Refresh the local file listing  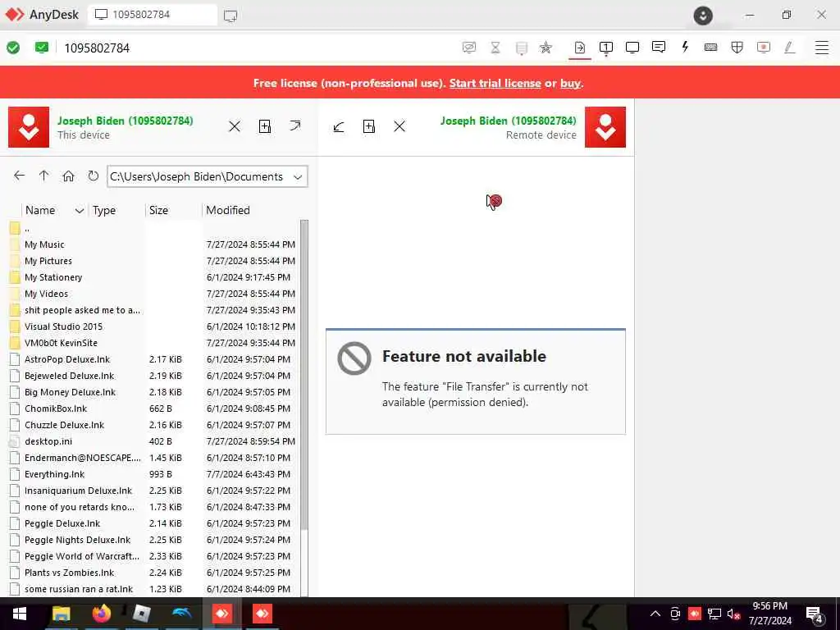(x=94, y=176)
